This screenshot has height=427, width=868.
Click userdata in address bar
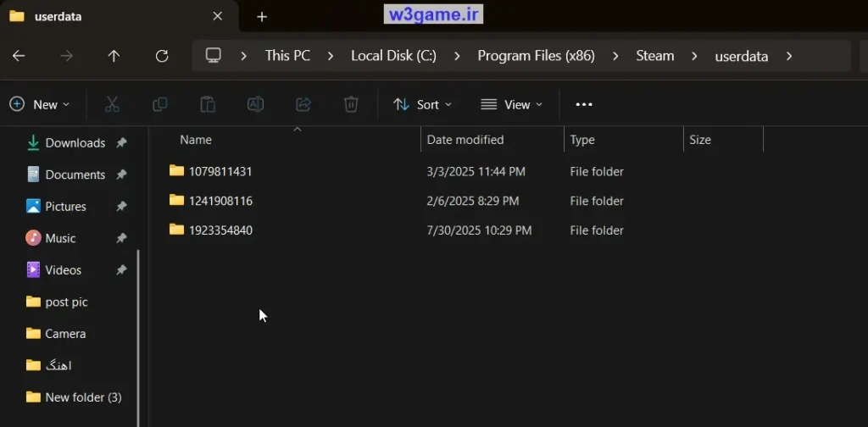point(741,57)
